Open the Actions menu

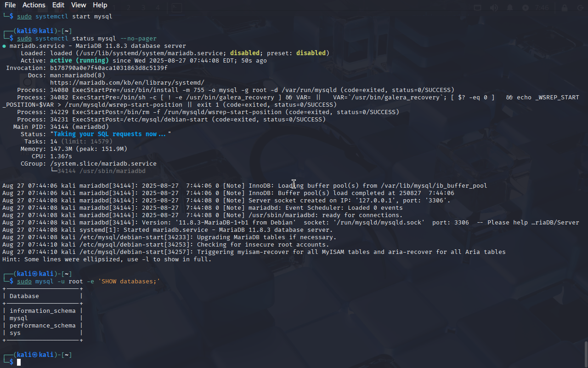pyautogui.click(x=34, y=5)
